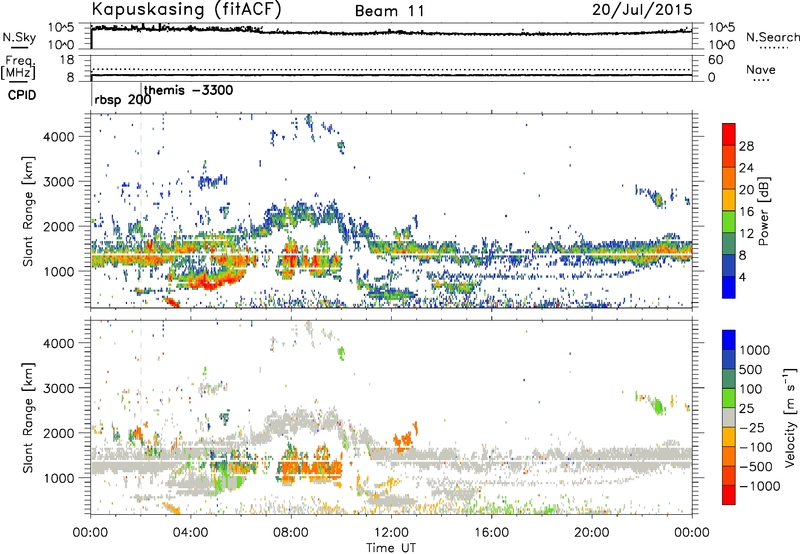Click the title 'Kapuskasing (fitACF)'

tap(186, 10)
